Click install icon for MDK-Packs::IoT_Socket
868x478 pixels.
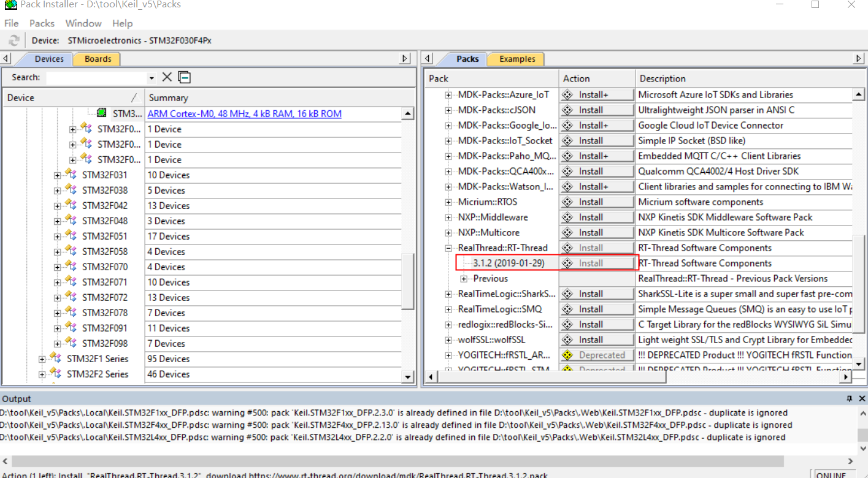coord(567,141)
